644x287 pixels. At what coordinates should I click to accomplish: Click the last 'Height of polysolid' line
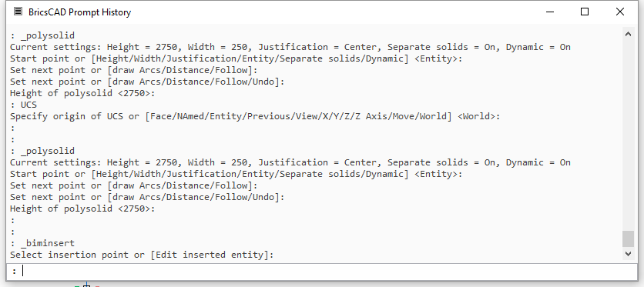[82, 209]
